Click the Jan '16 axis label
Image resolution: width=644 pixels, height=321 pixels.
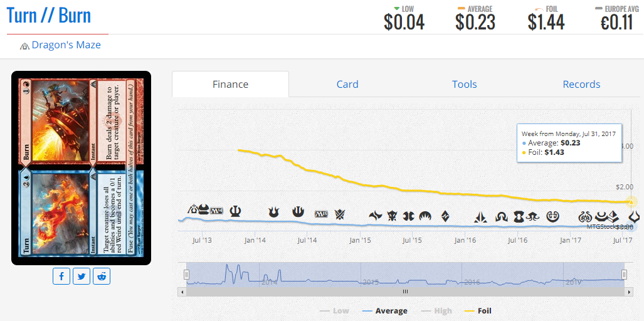(x=465, y=239)
